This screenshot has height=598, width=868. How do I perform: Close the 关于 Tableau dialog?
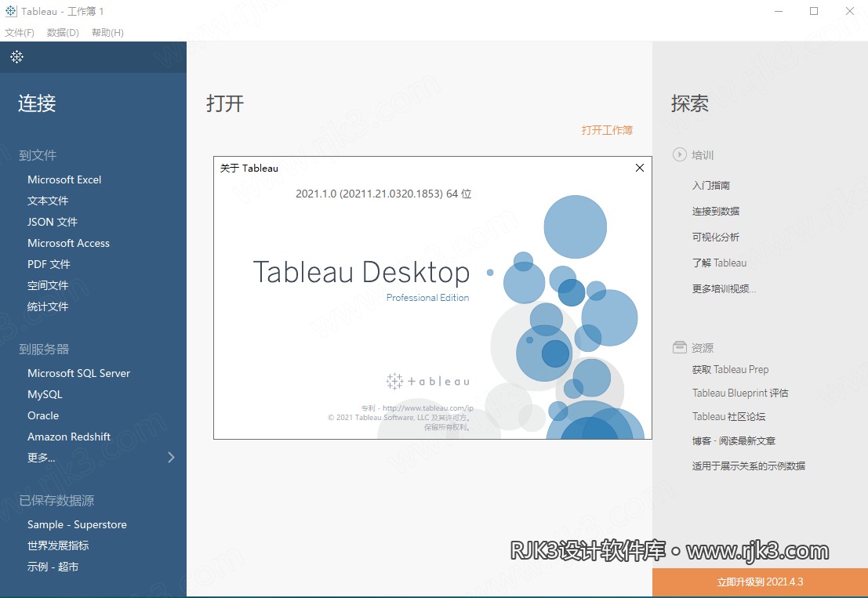[639, 168]
